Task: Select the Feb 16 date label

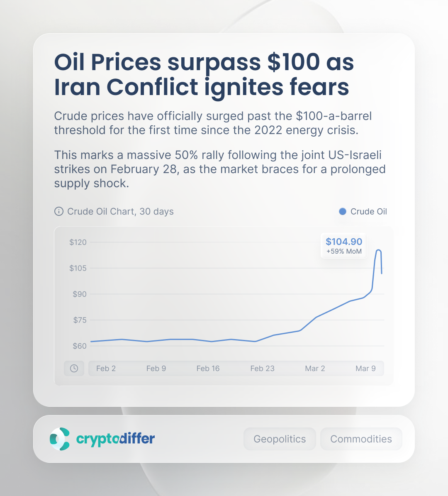Action: coord(208,368)
